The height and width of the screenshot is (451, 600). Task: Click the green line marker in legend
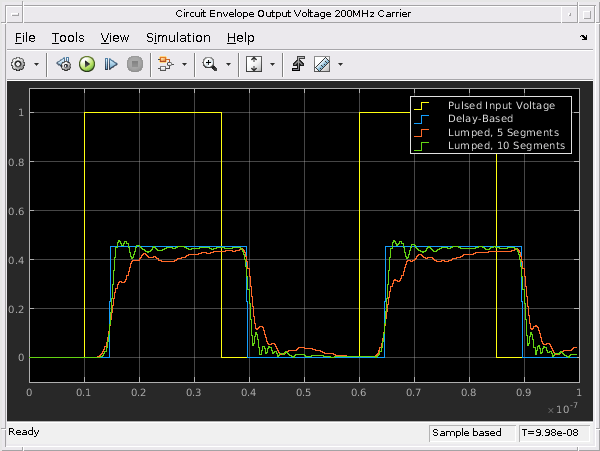[421, 146]
